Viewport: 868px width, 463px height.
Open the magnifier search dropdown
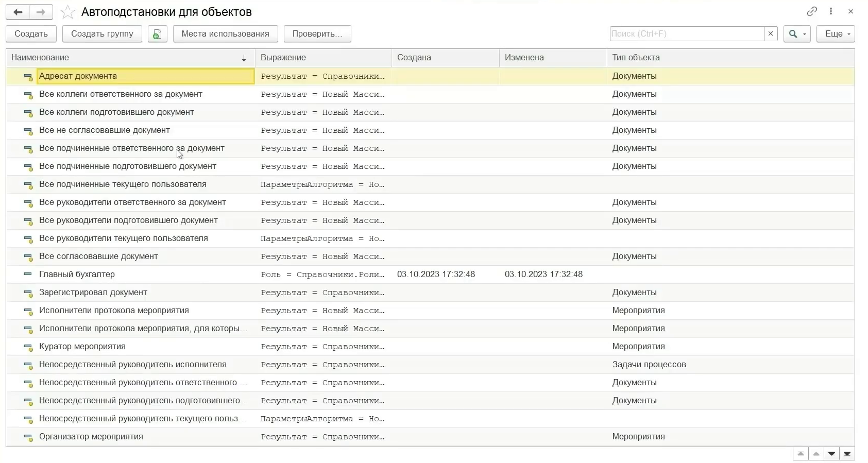pos(797,34)
